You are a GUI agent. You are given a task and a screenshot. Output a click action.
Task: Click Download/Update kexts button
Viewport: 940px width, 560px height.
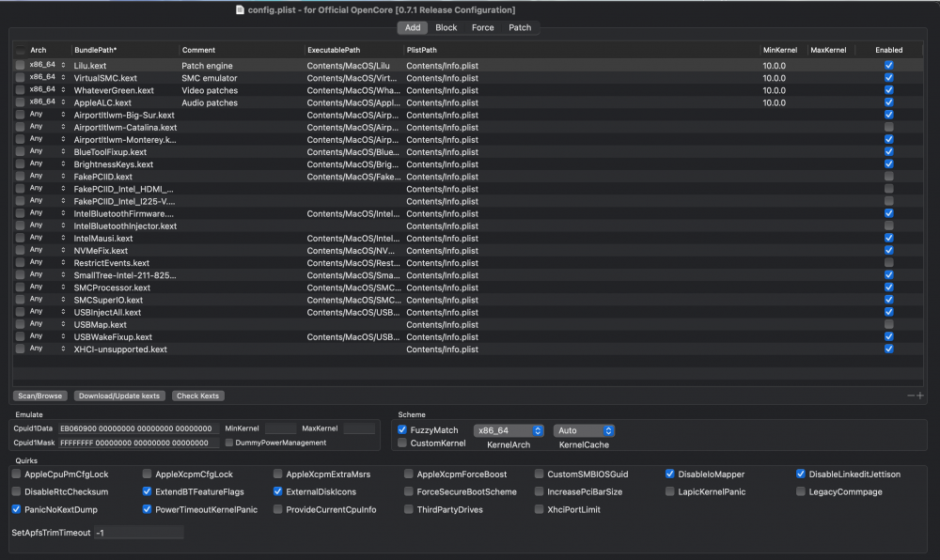(x=119, y=396)
